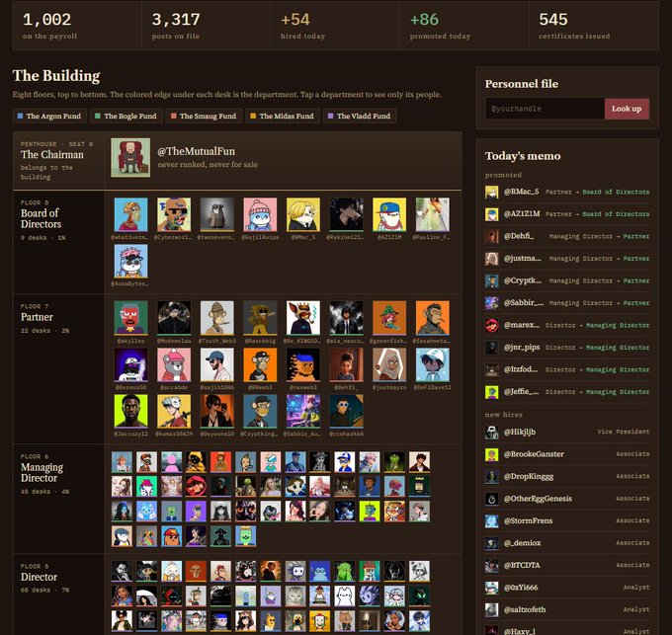Open the @RReeb3 orange ape avatar
Viewport: 672px width, 635px height.
260,364
